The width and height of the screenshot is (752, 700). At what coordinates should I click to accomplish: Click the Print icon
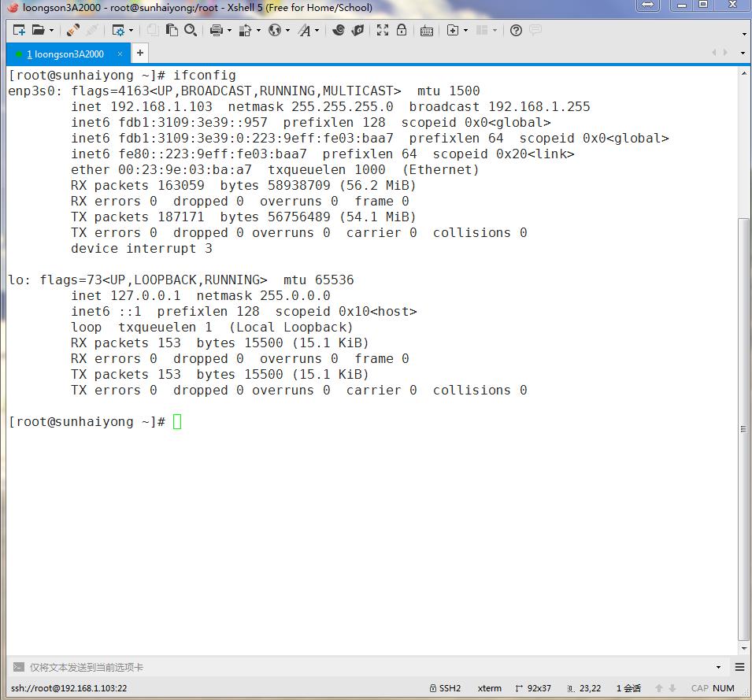pos(217,30)
